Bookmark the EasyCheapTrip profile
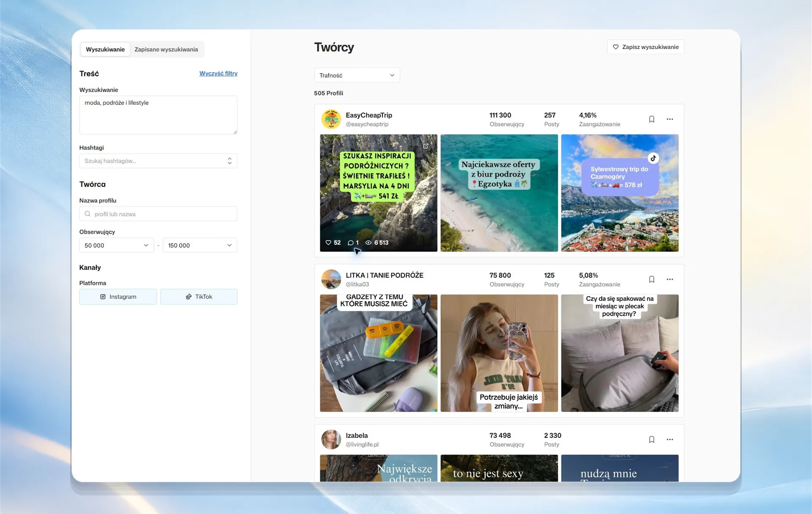The width and height of the screenshot is (812, 514). 651,119
